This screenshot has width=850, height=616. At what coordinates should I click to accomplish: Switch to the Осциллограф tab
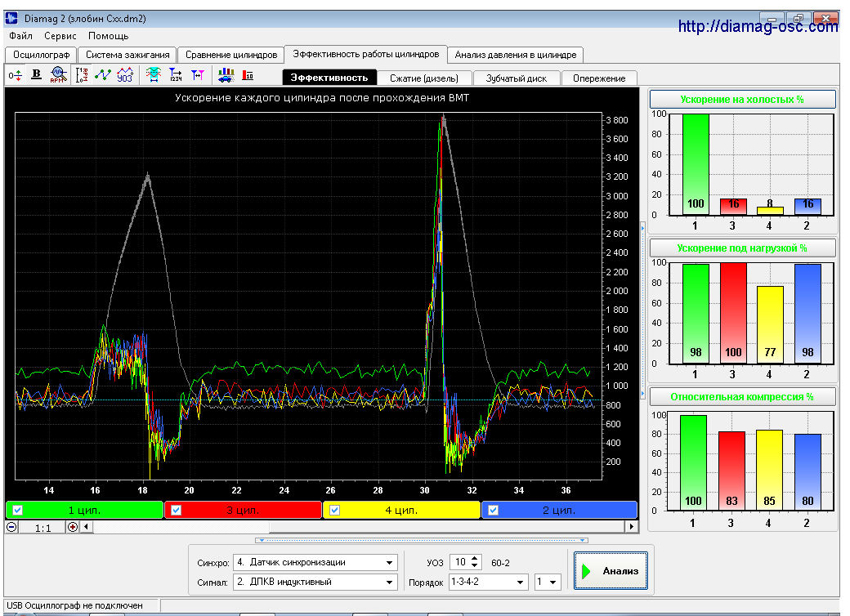tap(41, 55)
